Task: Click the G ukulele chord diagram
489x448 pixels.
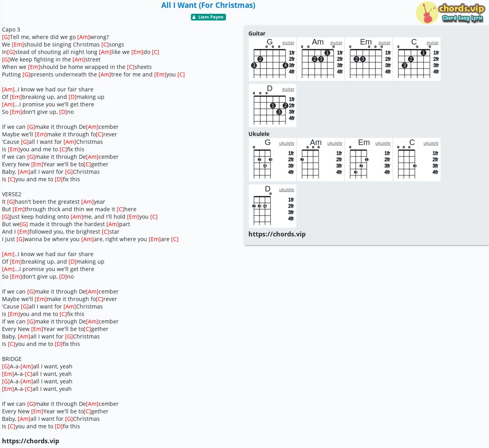Action: click(x=272, y=160)
